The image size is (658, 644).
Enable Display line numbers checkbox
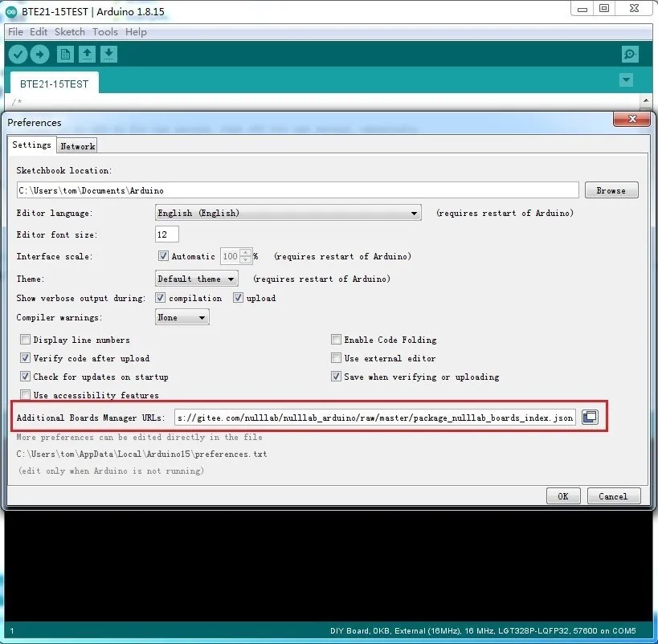click(x=26, y=340)
